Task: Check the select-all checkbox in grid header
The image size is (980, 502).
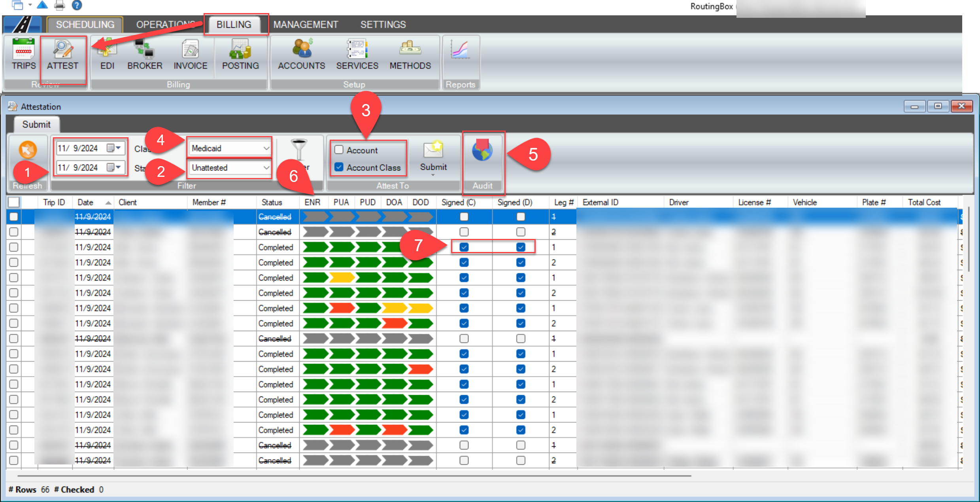Action: [14, 202]
